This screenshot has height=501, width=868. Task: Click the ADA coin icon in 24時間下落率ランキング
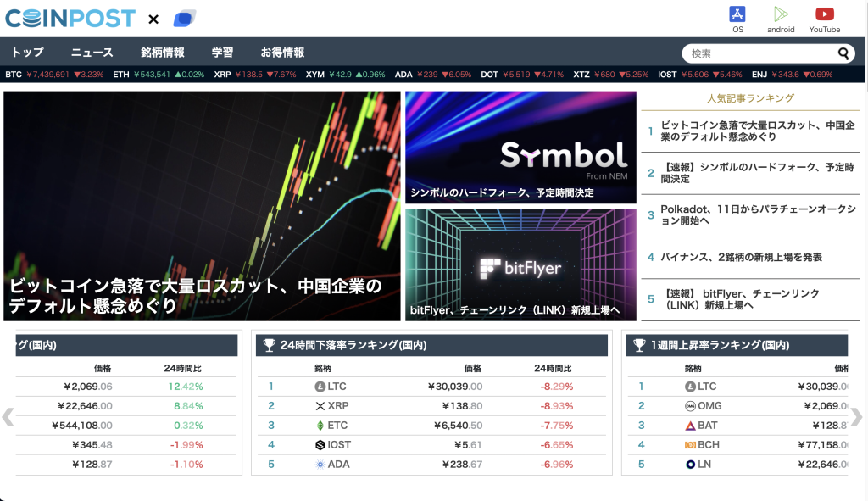click(x=320, y=465)
